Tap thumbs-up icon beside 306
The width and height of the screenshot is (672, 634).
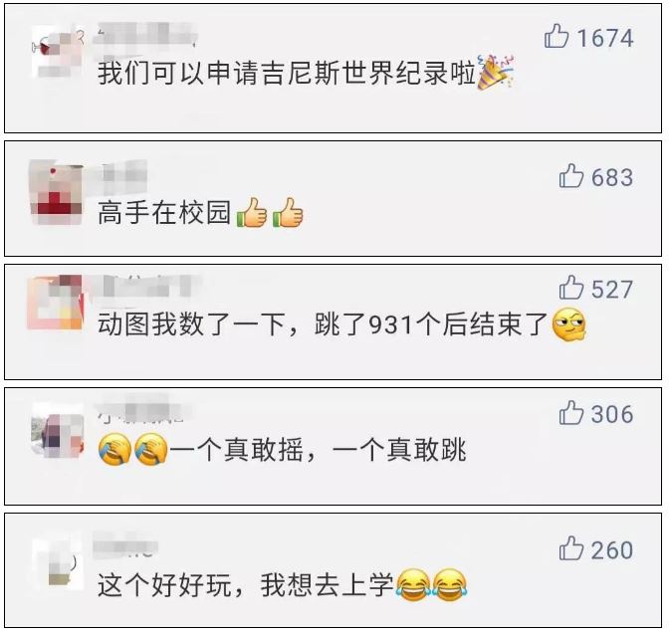[x=571, y=412]
